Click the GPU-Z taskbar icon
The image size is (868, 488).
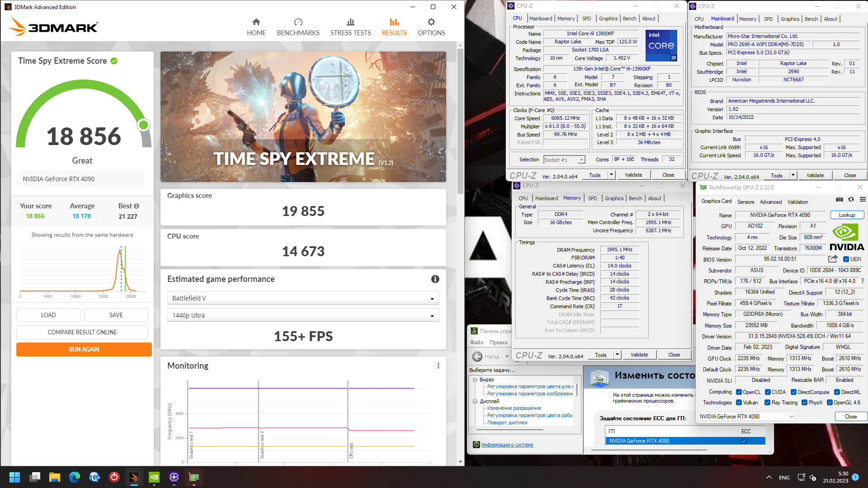point(194,477)
